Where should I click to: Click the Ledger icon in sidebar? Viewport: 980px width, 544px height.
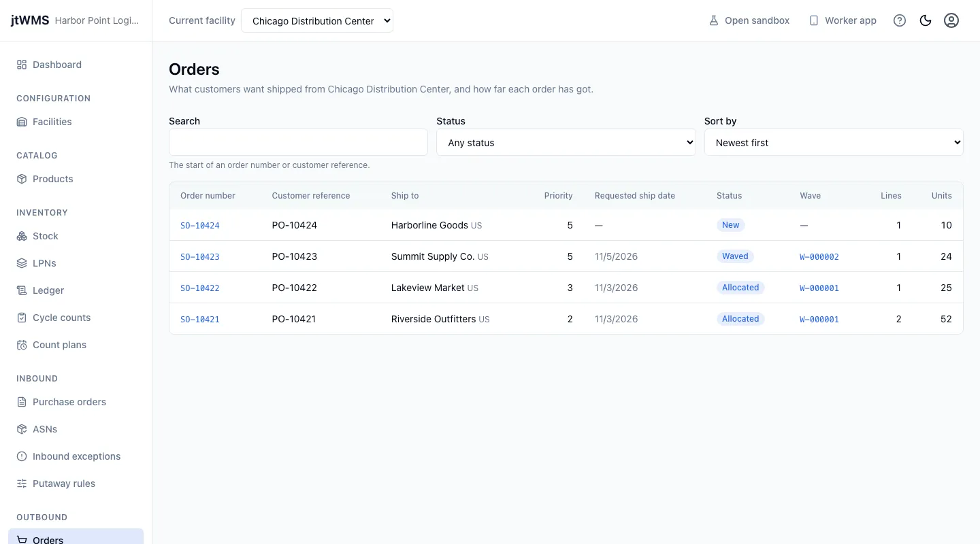[x=22, y=290]
